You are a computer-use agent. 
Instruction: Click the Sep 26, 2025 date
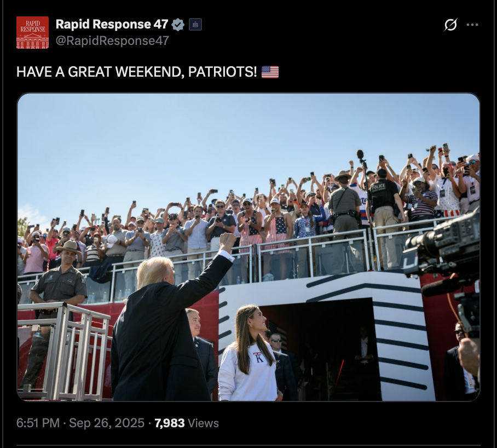[107, 423]
